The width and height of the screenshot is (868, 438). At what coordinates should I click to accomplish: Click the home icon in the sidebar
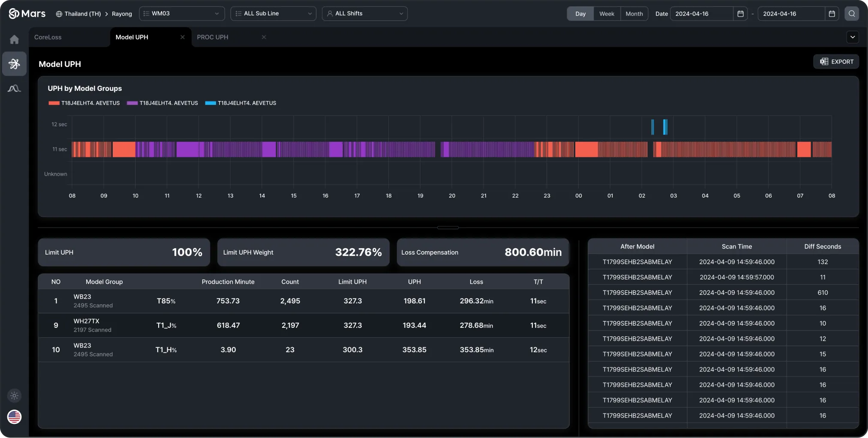point(14,39)
